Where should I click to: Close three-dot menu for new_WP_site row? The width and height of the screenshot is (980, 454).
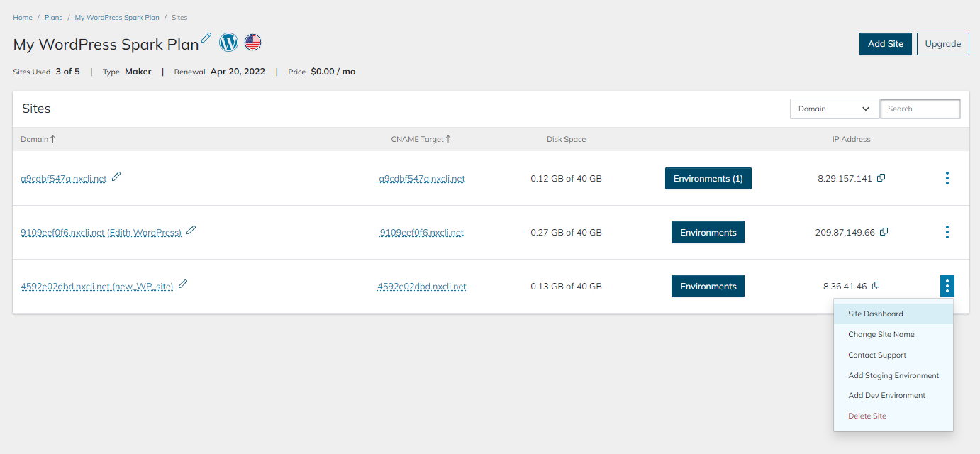[x=947, y=286]
